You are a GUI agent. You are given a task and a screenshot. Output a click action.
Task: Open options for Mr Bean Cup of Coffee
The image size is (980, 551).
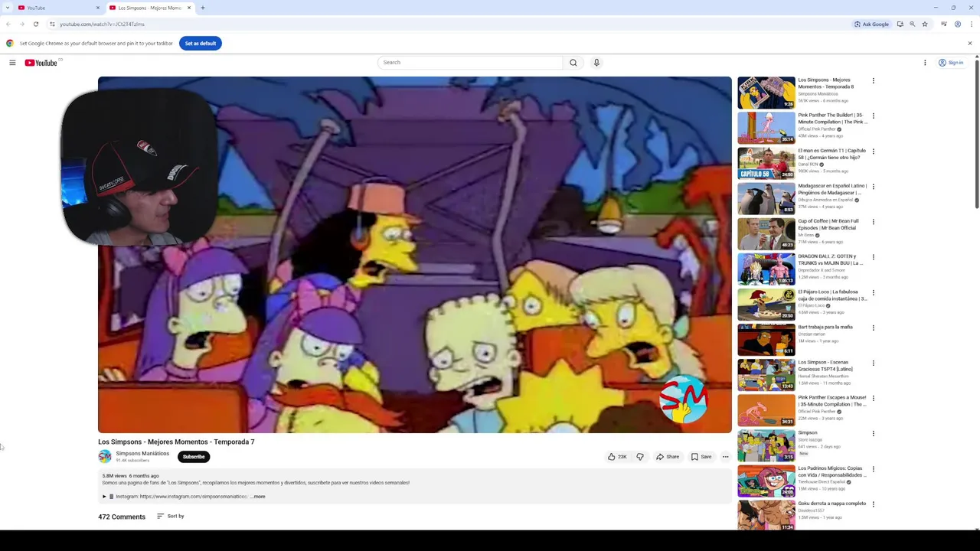click(x=873, y=222)
